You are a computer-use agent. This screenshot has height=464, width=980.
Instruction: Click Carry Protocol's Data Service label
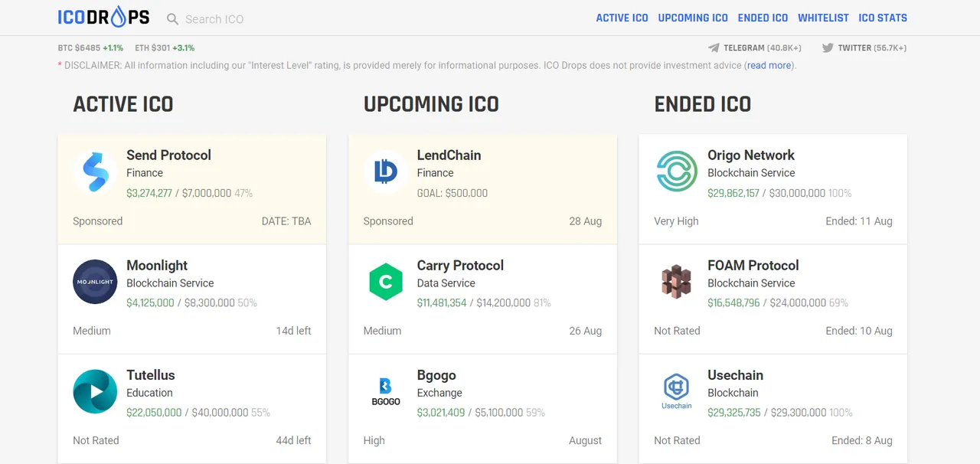click(x=446, y=283)
